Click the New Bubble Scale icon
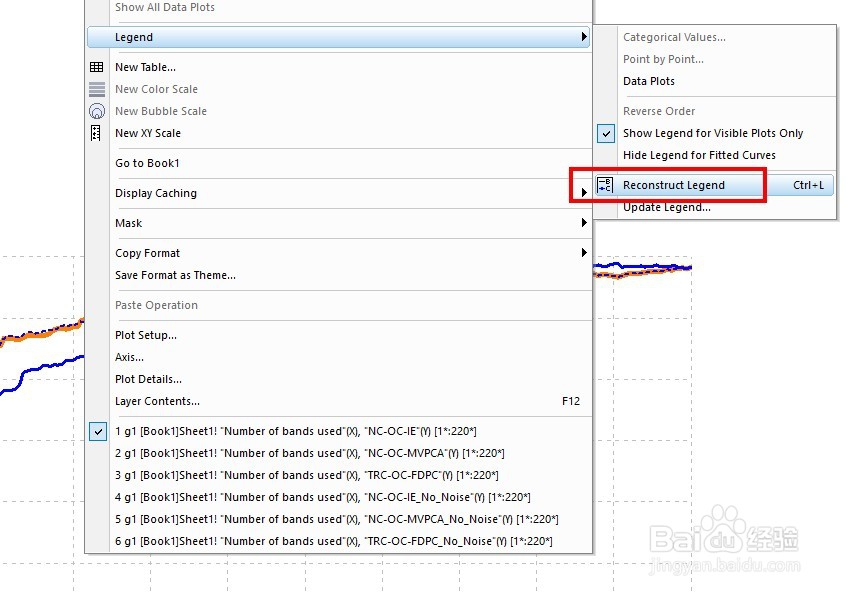Screen dimensions: 847x595 click(97, 111)
